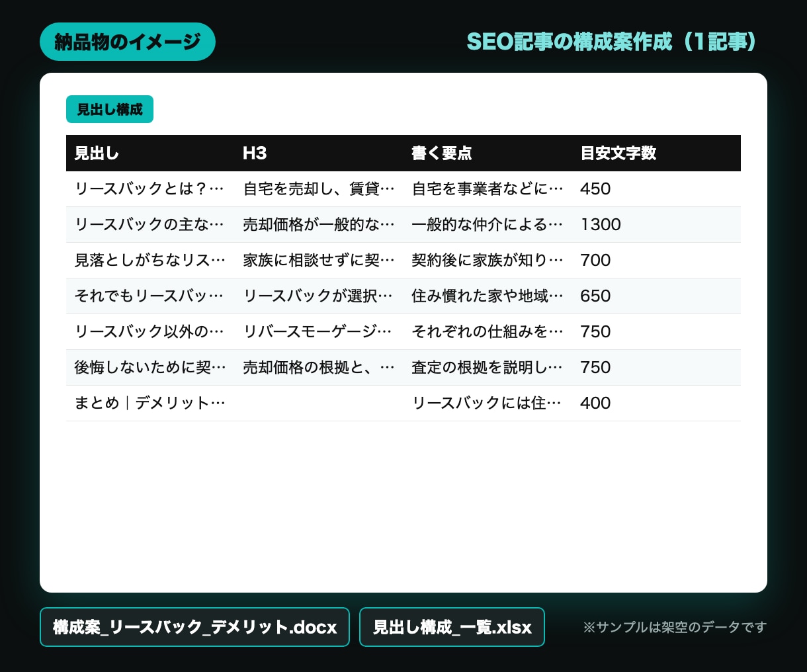This screenshot has height=672, width=807.
Task: Click the SEO記事の構成案作成（1記事） title
Action: [x=612, y=42]
